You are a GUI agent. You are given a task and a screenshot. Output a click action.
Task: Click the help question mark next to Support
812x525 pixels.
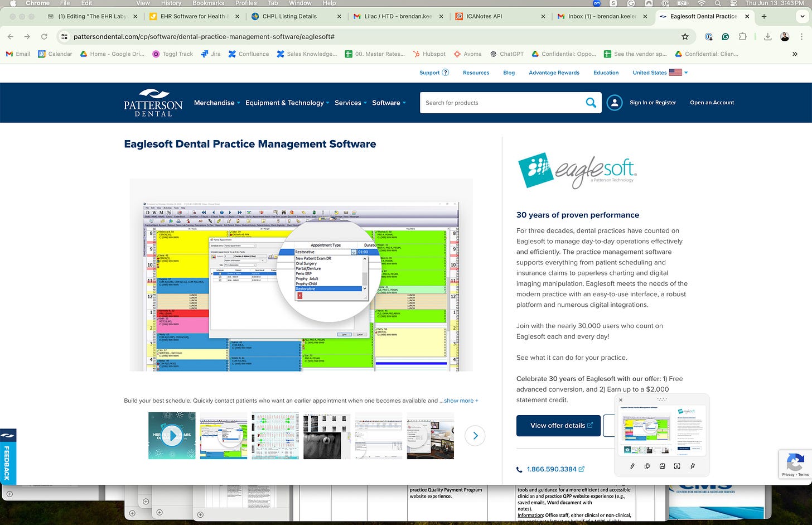click(446, 73)
